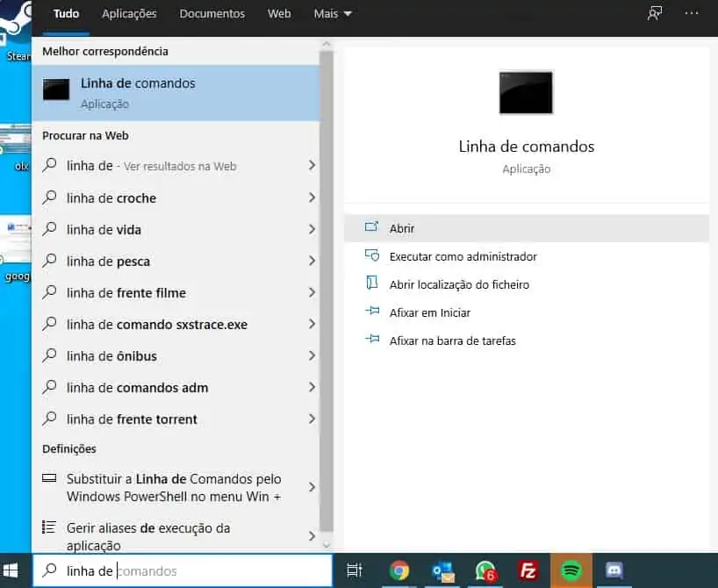This screenshot has width=718, height=588.
Task: Click the results list scrollbar
Action: [x=327, y=290]
